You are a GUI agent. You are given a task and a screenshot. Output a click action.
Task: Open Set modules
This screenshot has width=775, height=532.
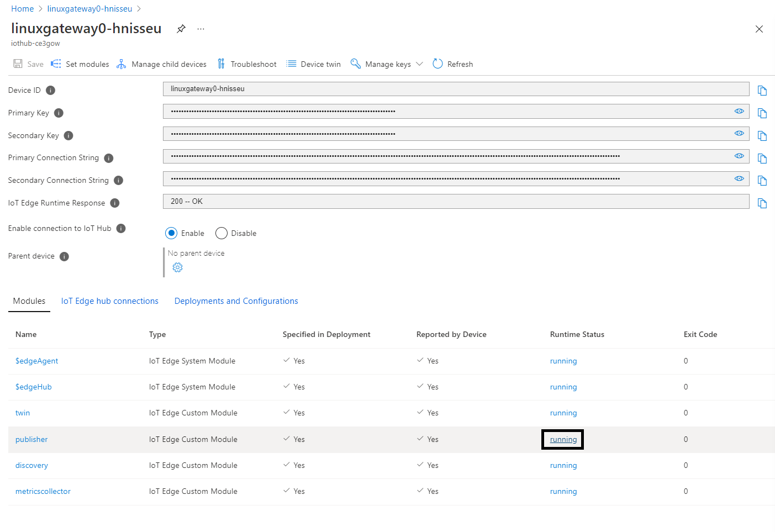tap(80, 64)
